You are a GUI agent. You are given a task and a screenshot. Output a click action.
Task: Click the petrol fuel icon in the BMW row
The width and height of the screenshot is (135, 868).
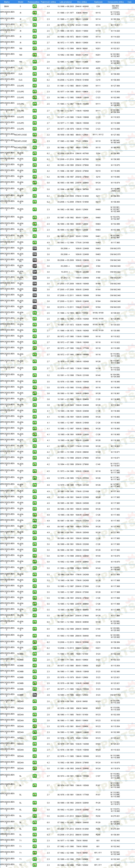pos(34,6)
